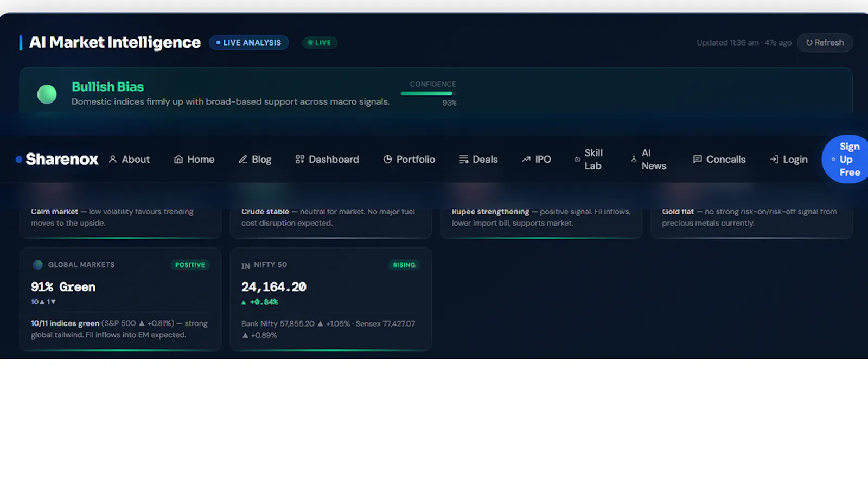Open the Dashboard menu item
The image size is (868, 484).
(334, 159)
